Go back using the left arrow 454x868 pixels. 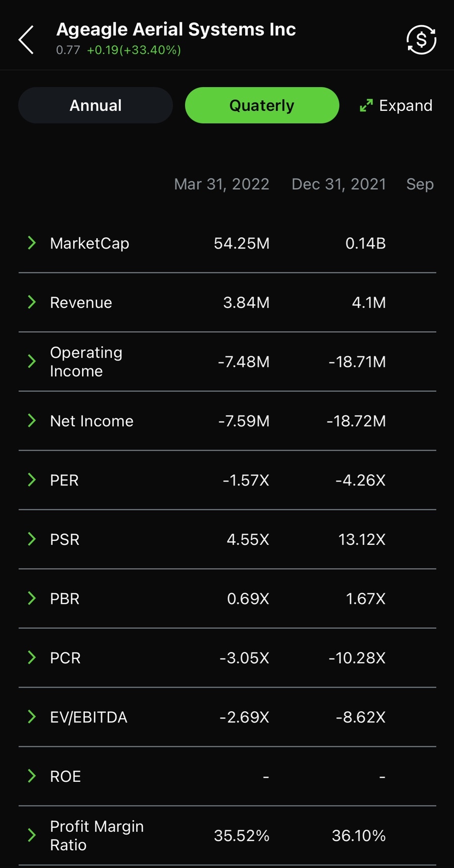(26, 40)
